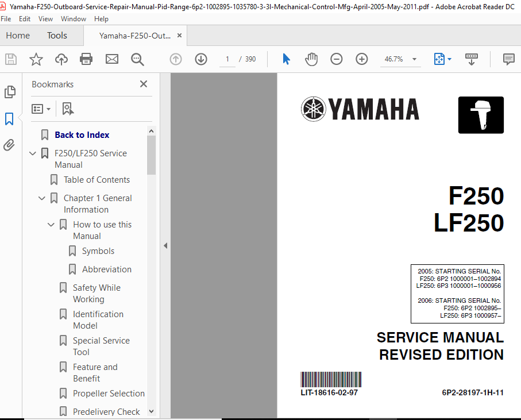Collapse Chapter 1 General Information bookmark
This screenshot has width=521, height=420.
(41, 198)
